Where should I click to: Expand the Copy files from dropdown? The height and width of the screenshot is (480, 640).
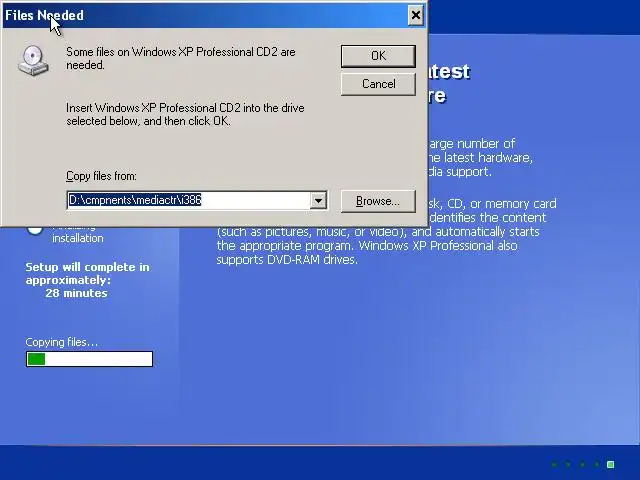pyautogui.click(x=318, y=200)
